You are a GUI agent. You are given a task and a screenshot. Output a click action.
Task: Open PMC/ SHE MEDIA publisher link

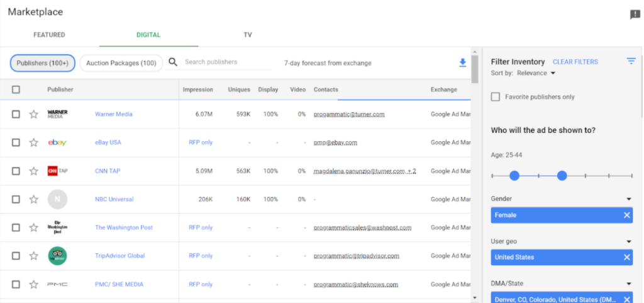119,284
